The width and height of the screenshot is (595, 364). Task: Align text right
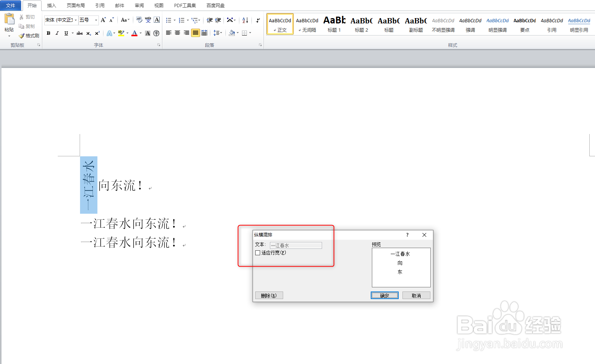tap(187, 33)
